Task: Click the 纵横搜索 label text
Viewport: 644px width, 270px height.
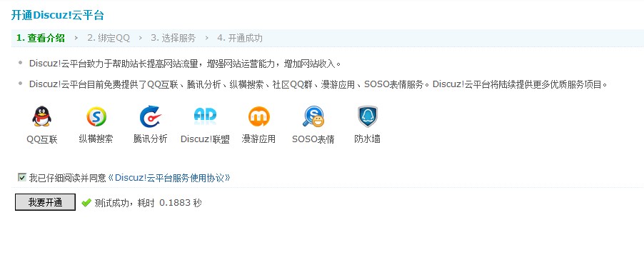Action: coord(96,139)
